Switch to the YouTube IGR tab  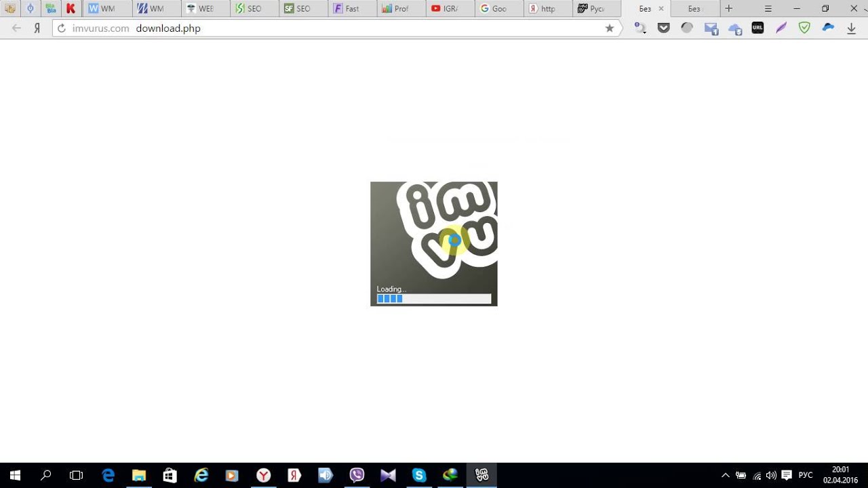(450, 9)
